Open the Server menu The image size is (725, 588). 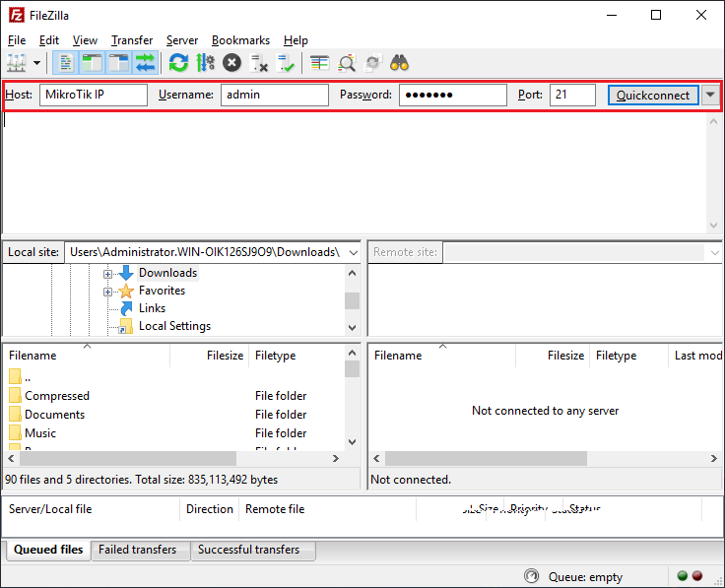point(182,40)
